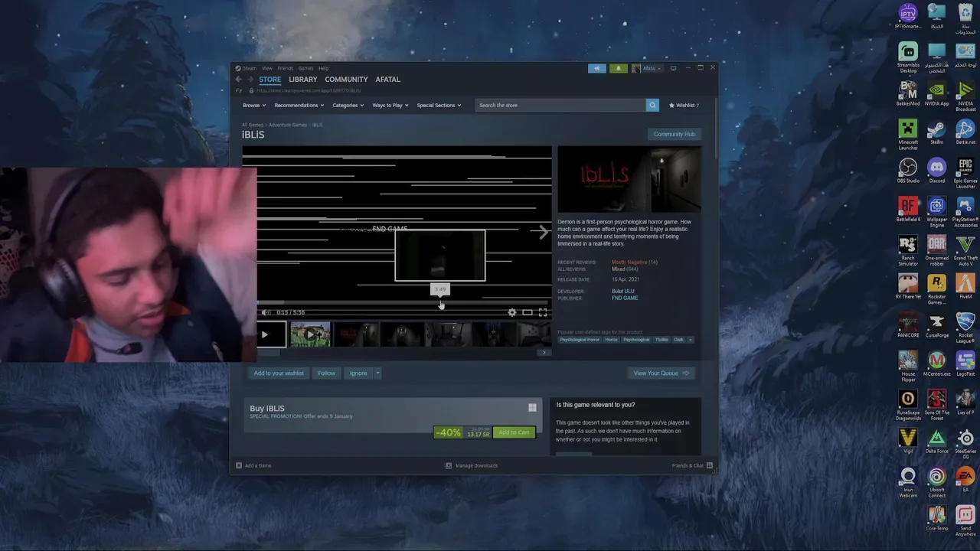
Task: Launch OBS Studio from the desktop
Action: pyautogui.click(x=908, y=171)
